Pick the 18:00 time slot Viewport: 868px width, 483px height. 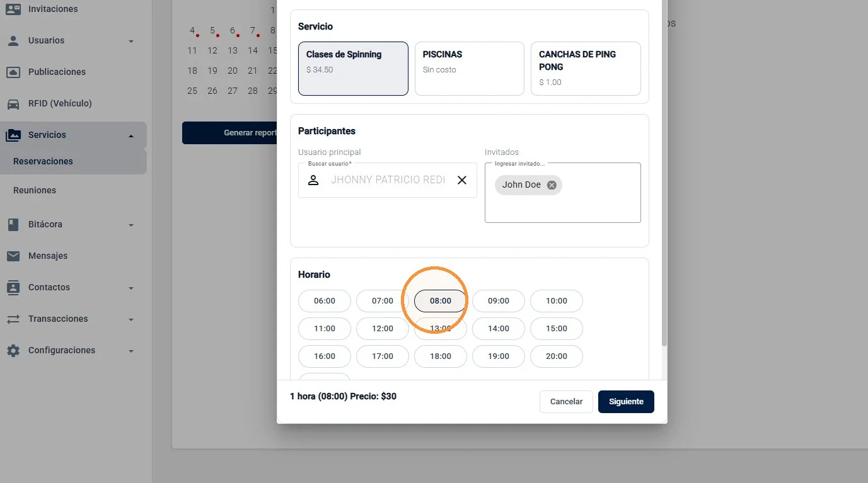tap(441, 356)
